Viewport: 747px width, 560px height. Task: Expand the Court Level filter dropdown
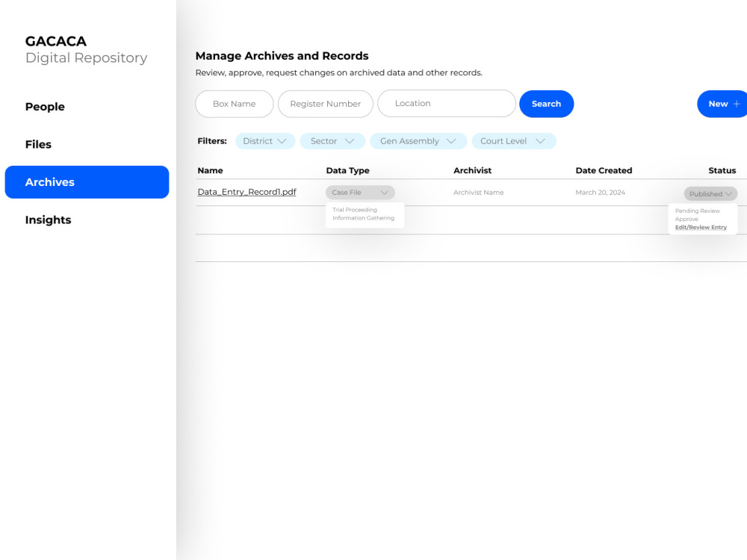pyautogui.click(x=514, y=141)
